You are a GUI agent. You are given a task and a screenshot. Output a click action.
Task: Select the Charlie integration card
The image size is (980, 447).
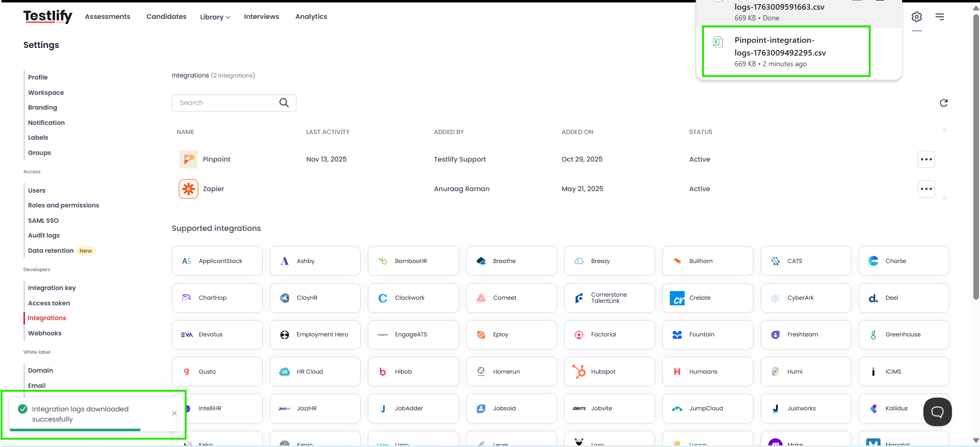pos(904,261)
